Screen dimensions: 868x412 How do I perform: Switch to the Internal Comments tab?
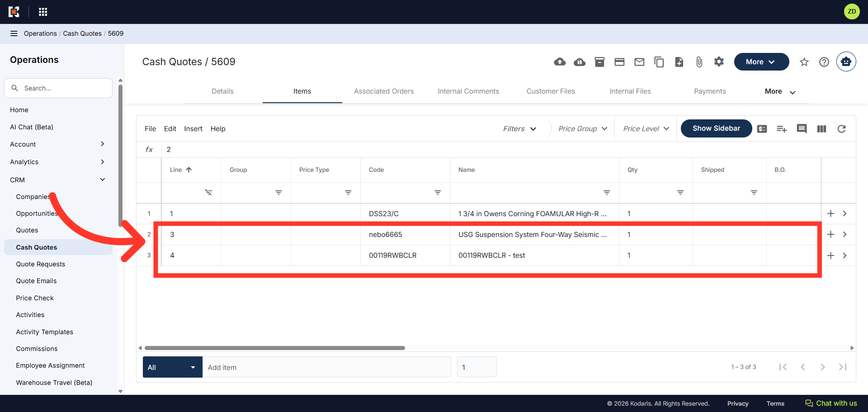[468, 91]
